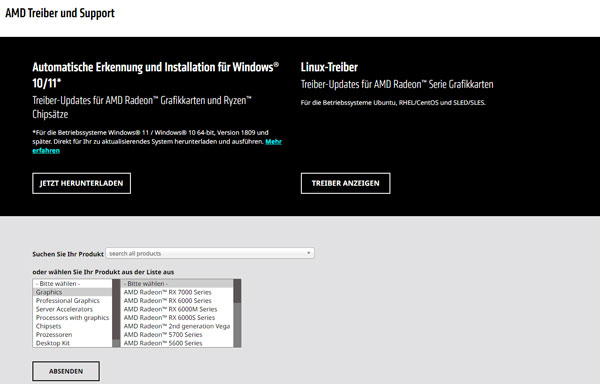This screenshot has height=384, width=600.
Task: Select Graphics in the category list
Action: (x=72, y=292)
